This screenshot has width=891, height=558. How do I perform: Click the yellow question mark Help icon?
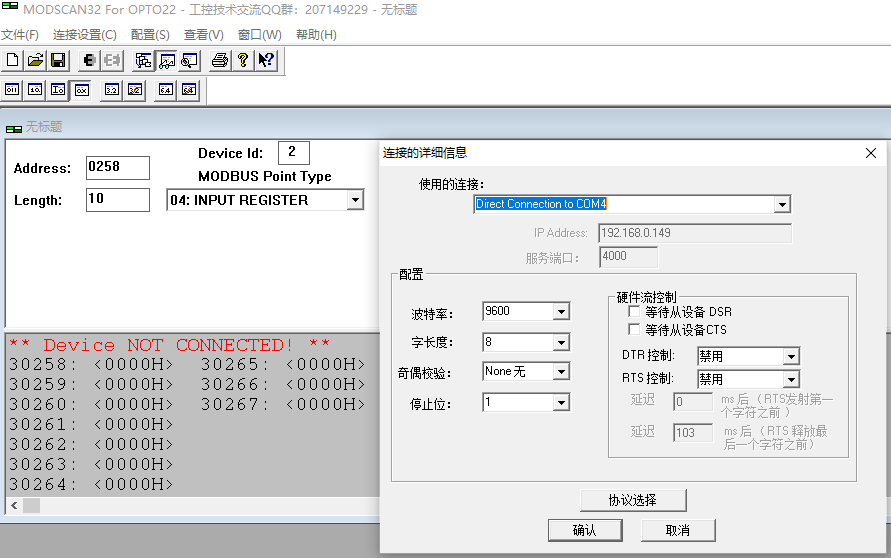coord(242,60)
